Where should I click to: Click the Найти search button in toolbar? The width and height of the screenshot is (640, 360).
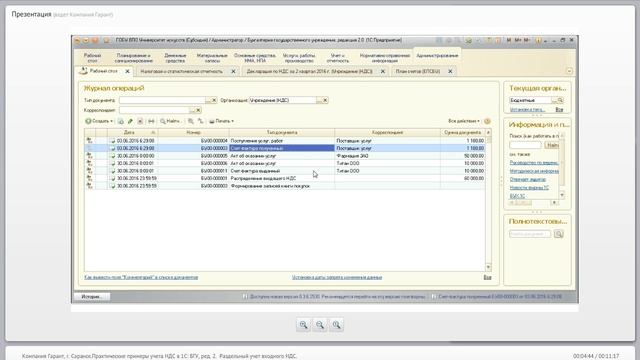coord(170,121)
